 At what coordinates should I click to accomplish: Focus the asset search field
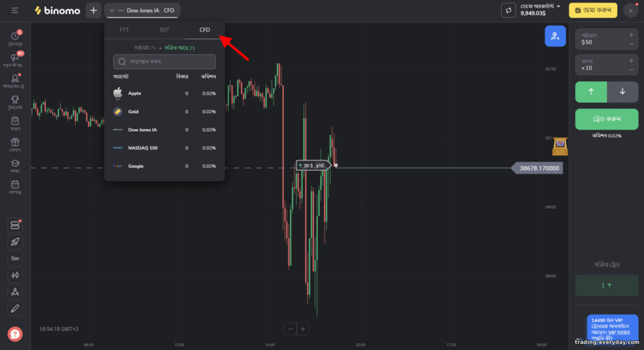[x=164, y=62]
